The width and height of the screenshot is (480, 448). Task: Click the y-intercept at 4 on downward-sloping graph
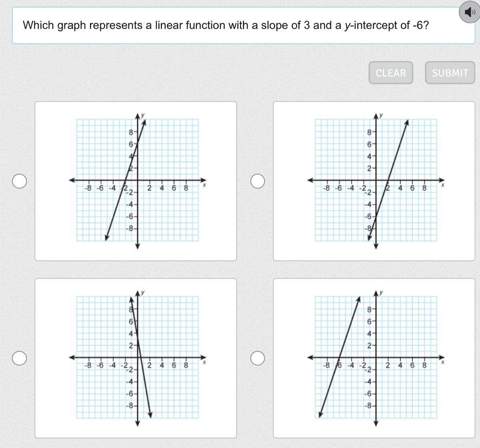[x=138, y=333]
